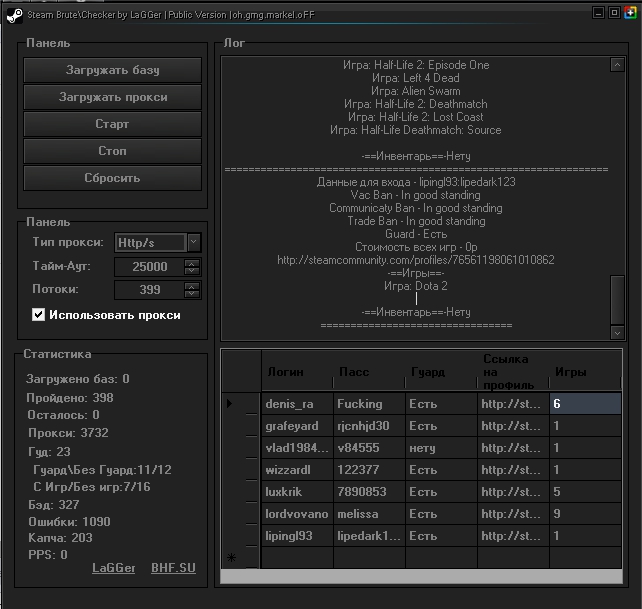The height and width of the screenshot is (609, 642).
Task: Click the Тайм-Аут value field 25000
Action: pos(149,267)
